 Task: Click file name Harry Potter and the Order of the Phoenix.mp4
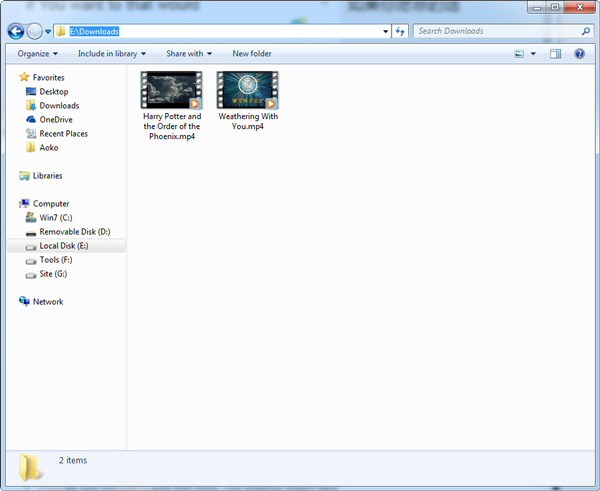[x=172, y=126]
